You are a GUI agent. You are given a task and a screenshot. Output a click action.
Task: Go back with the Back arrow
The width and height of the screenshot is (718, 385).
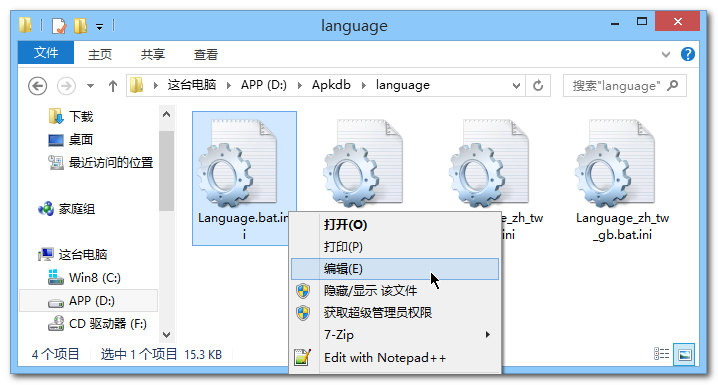coord(38,86)
